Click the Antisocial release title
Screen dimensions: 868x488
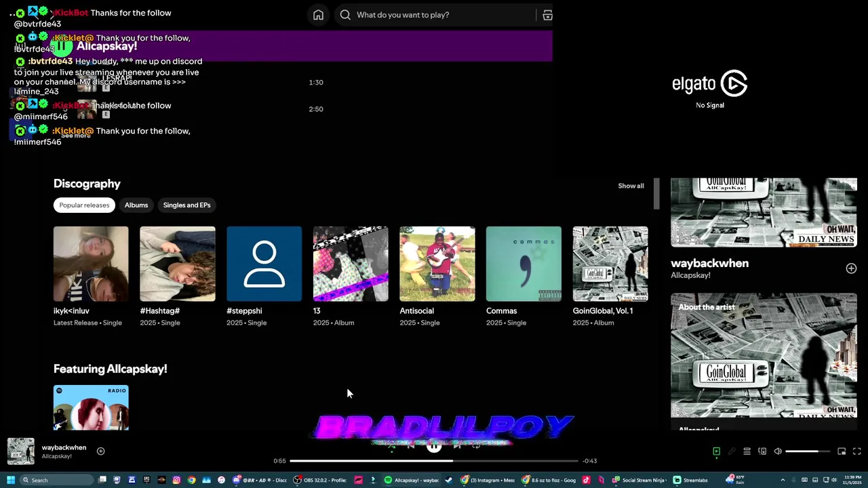tap(416, 310)
